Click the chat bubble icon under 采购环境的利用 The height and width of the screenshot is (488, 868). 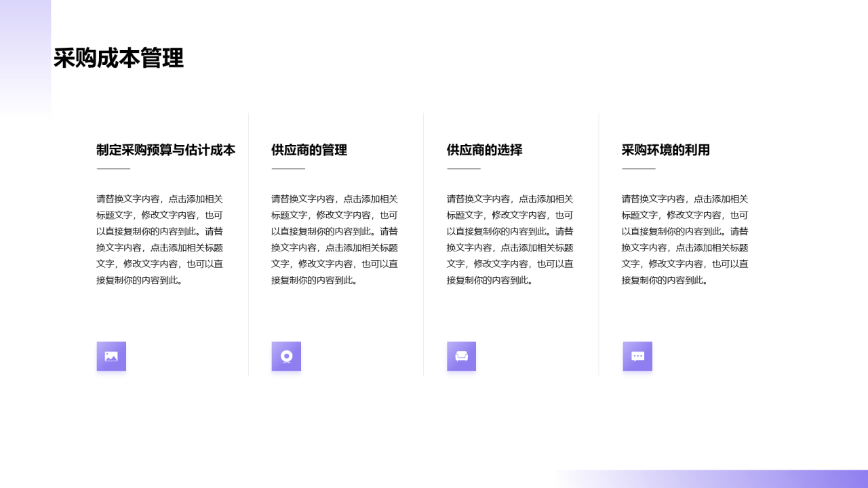(x=637, y=357)
